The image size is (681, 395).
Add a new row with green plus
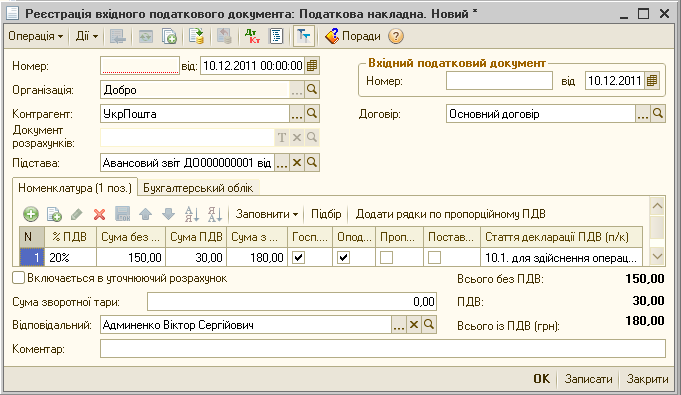31,214
